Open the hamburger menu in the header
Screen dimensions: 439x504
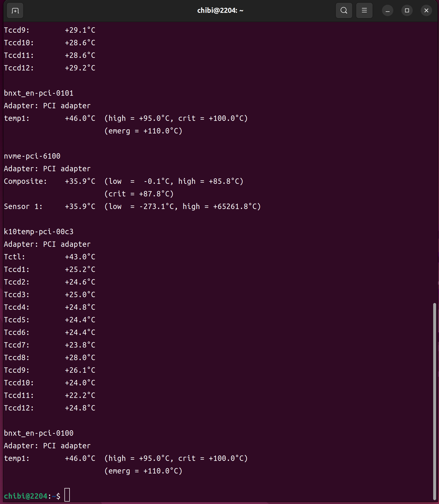(364, 10)
